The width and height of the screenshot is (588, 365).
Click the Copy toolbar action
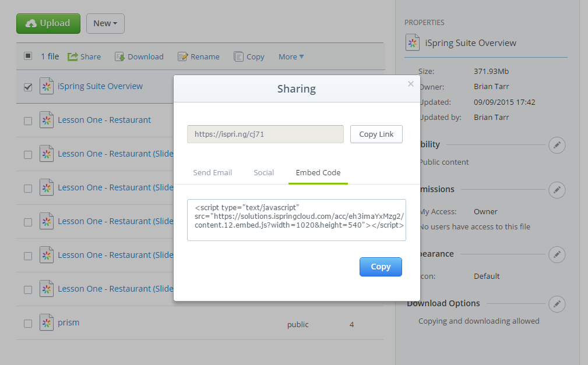249,56
